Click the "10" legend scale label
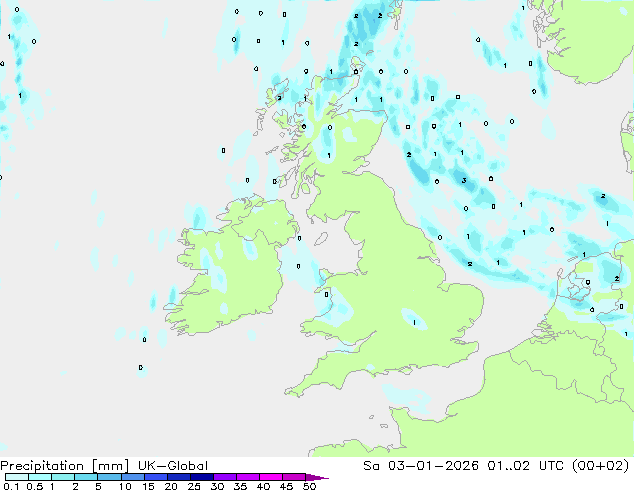 click(x=125, y=486)
